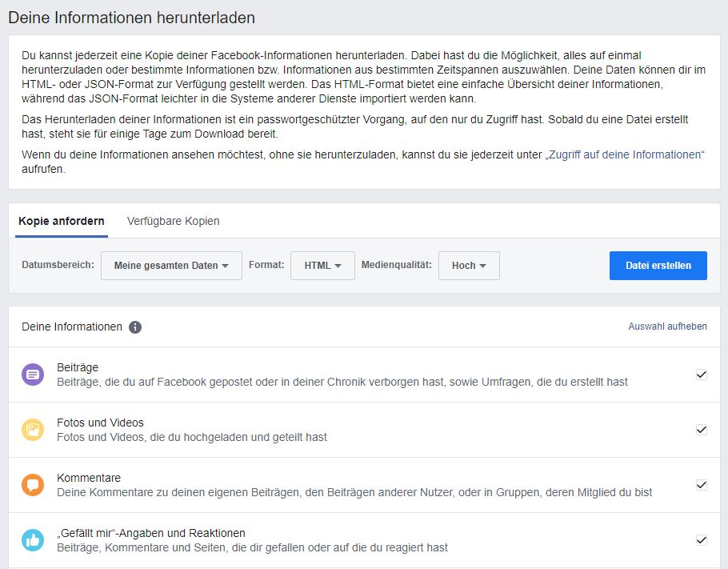The height and width of the screenshot is (569, 728).
Task: Click the Fotos und Videos row title
Action: pyautogui.click(x=100, y=423)
